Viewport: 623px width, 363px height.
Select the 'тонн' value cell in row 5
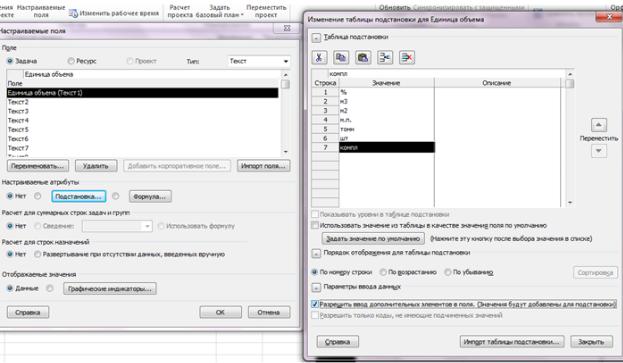pos(387,129)
